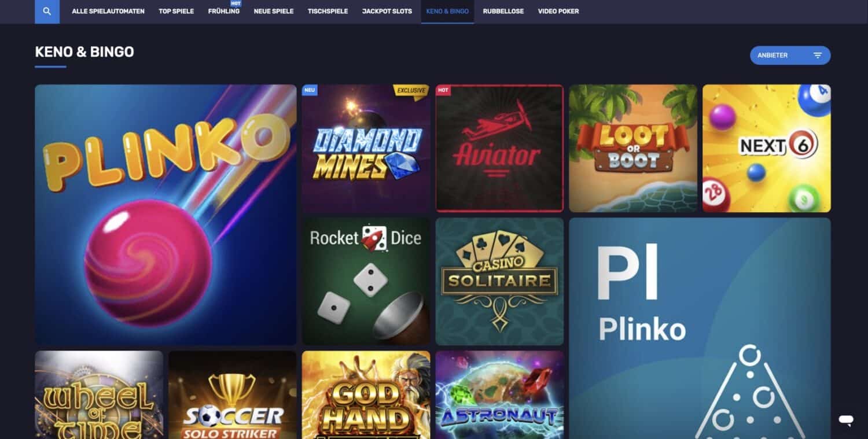Switch to Alle Spielautomaten tab
This screenshot has height=439, width=868.
(108, 12)
